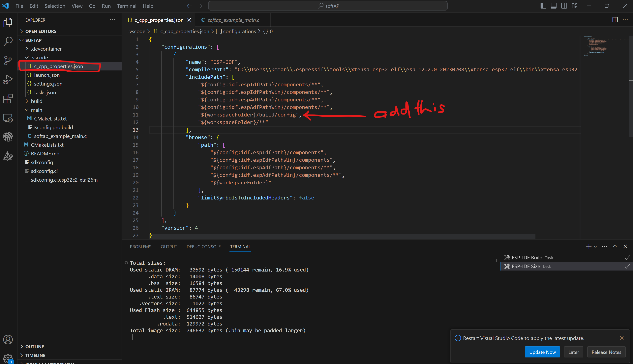
Task: Open the Terminal menu
Action: click(x=127, y=6)
